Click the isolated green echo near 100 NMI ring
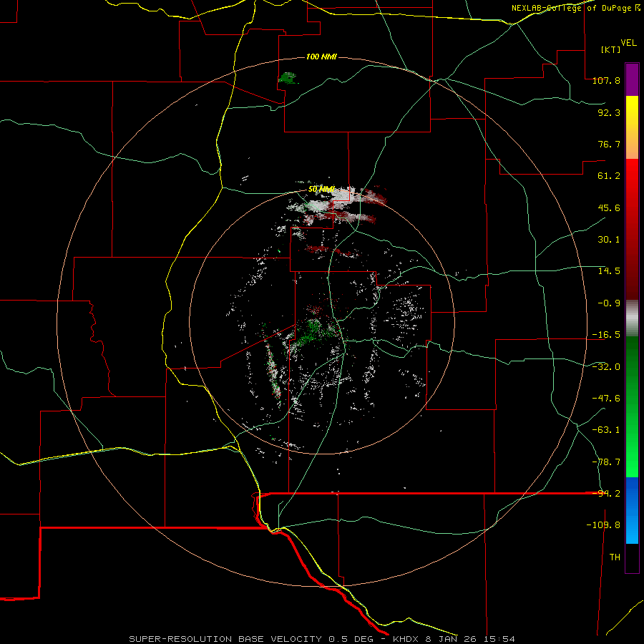 point(288,78)
